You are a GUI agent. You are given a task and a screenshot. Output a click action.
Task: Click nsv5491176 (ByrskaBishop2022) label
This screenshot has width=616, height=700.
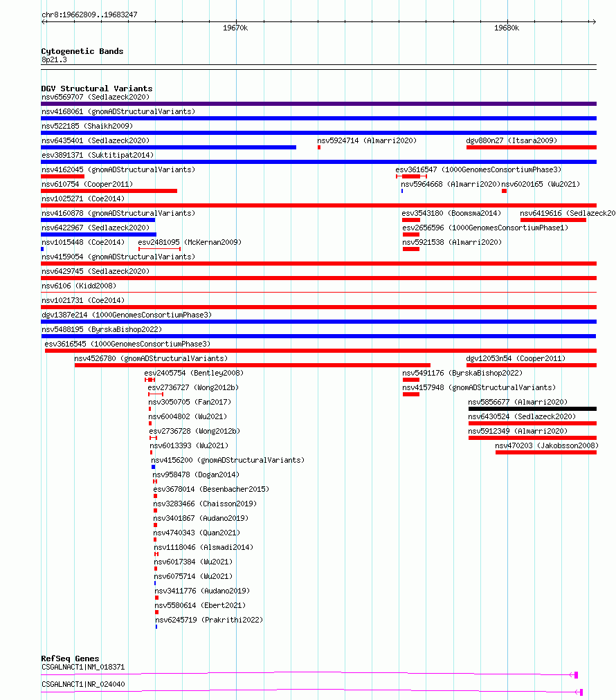[462, 374]
